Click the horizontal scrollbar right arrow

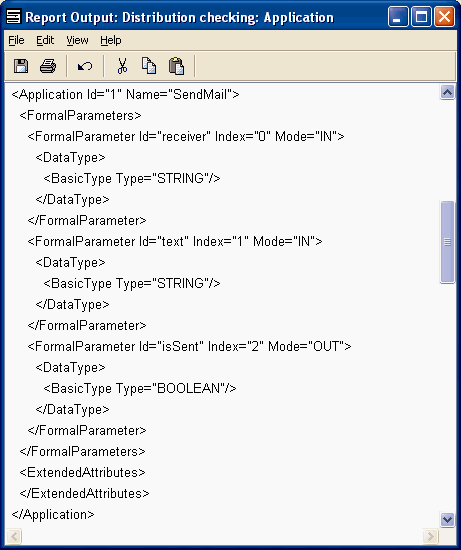[x=430, y=536]
